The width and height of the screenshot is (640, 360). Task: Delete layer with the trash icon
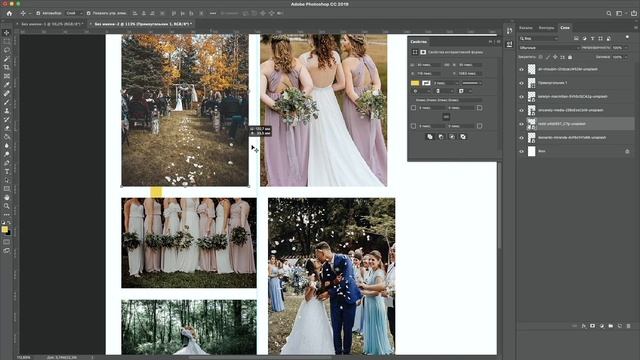click(x=628, y=326)
